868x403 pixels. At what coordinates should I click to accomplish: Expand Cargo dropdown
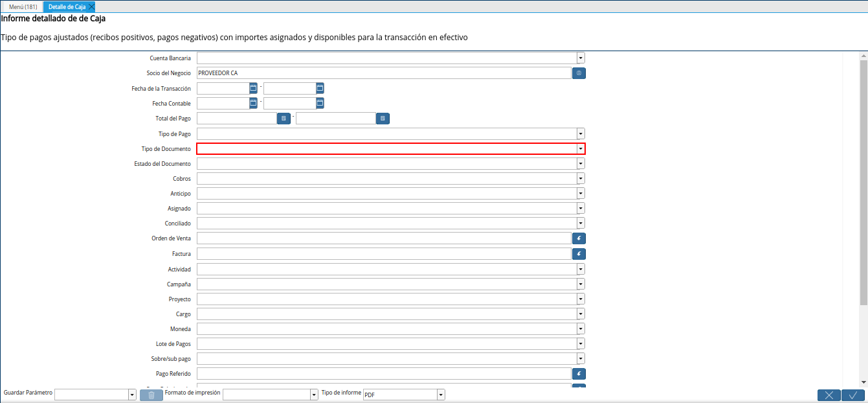pos(581,314)
